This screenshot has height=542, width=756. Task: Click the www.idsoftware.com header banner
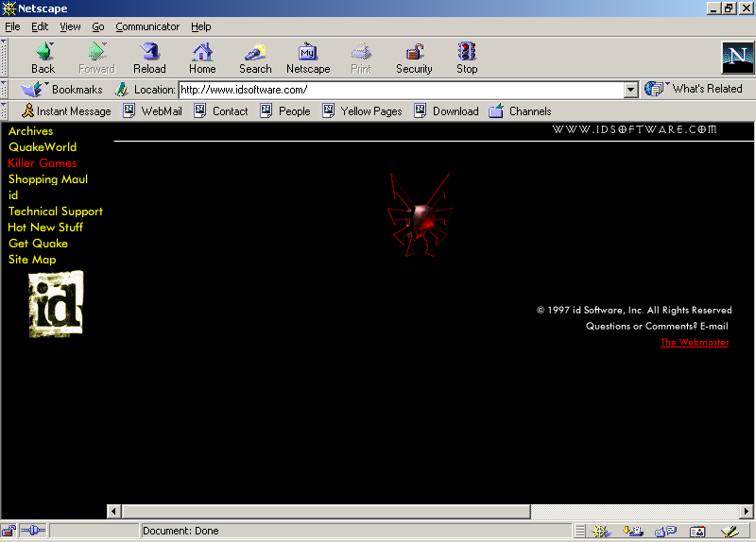click(634, 129)
